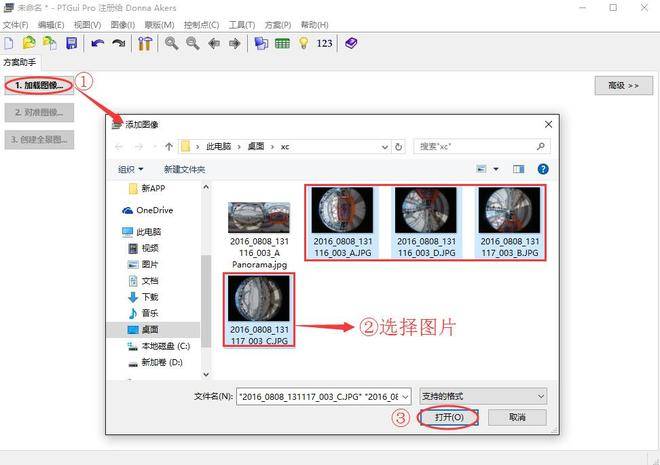The width and height of the screenshot is (660, 465).
Task: Open the 帮助(H) menu
Action: coord(314,25)
